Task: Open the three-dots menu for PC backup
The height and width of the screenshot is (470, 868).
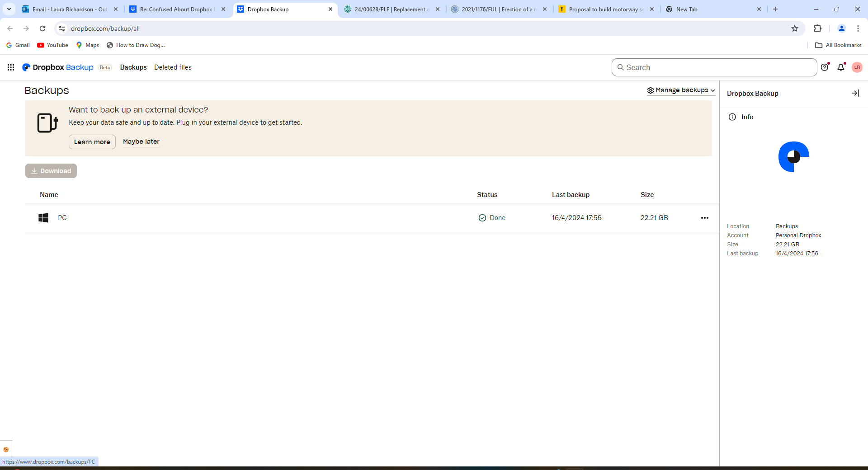Action: point(705,218)
